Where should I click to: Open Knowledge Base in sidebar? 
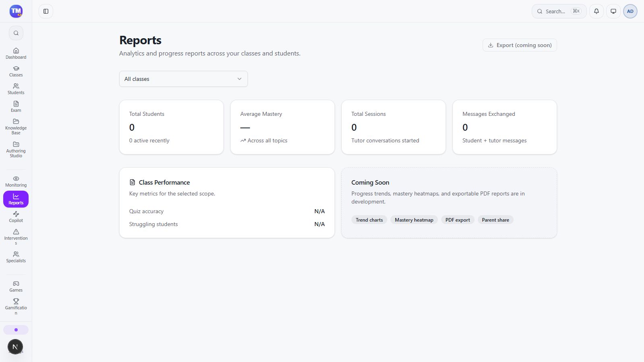(x=16, y=127)
